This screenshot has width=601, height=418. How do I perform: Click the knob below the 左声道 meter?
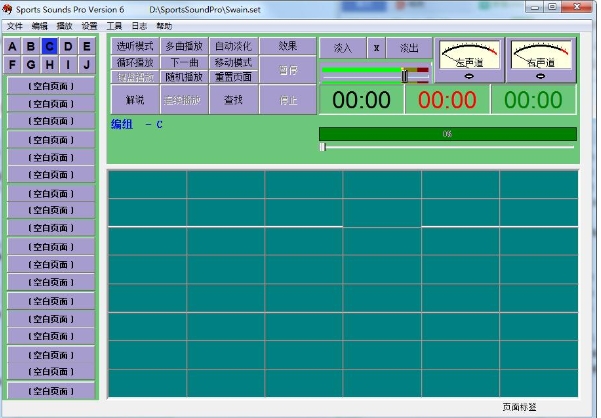point(469,76)
